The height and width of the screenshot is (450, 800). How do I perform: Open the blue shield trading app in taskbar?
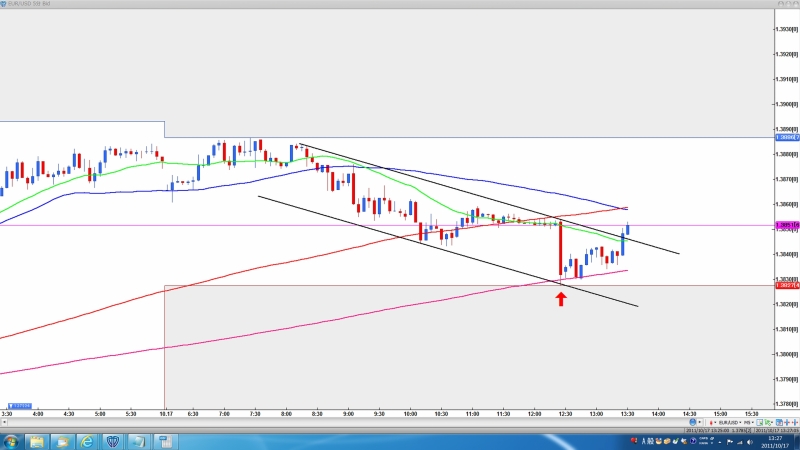[x=113, y=442]
